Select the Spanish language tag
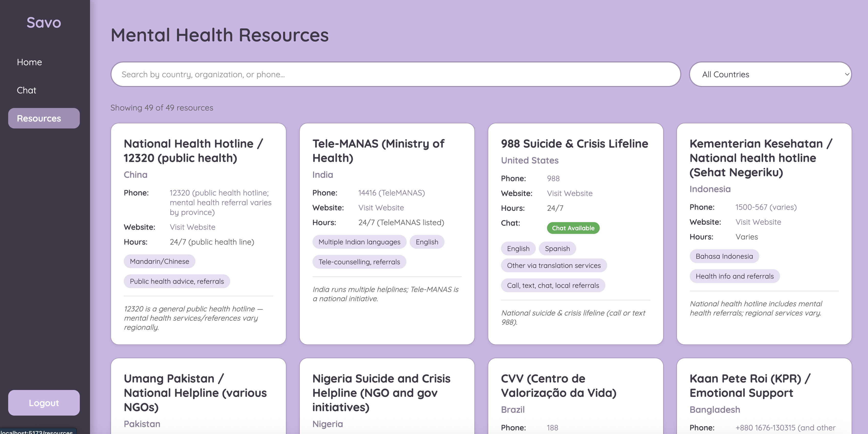Viewport: 868px width, 434px height. click(x=557, y=248)
